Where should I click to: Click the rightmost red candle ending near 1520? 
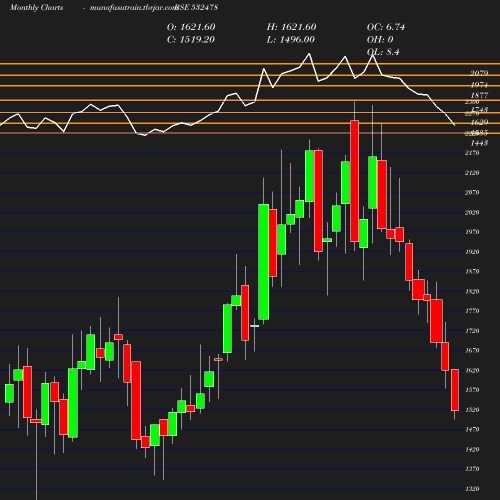click(455, 390)
